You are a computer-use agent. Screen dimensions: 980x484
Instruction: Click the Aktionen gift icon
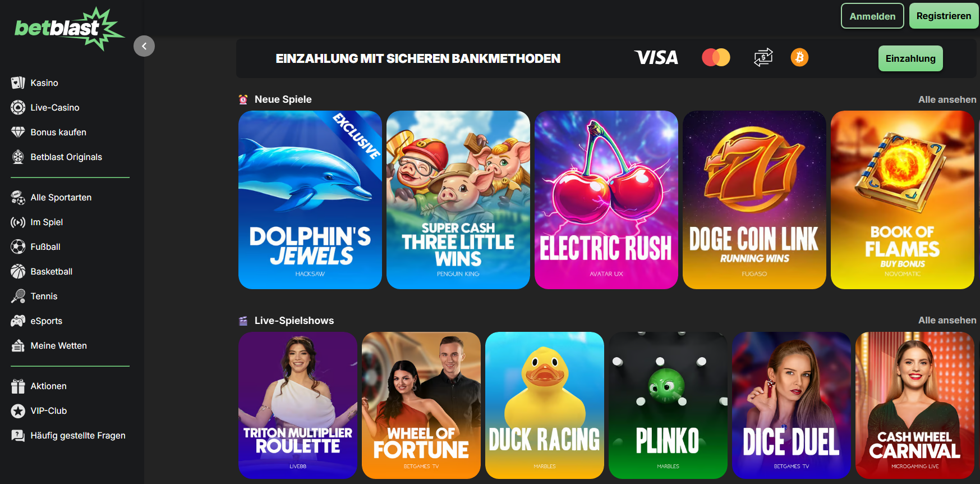[18, 386]
